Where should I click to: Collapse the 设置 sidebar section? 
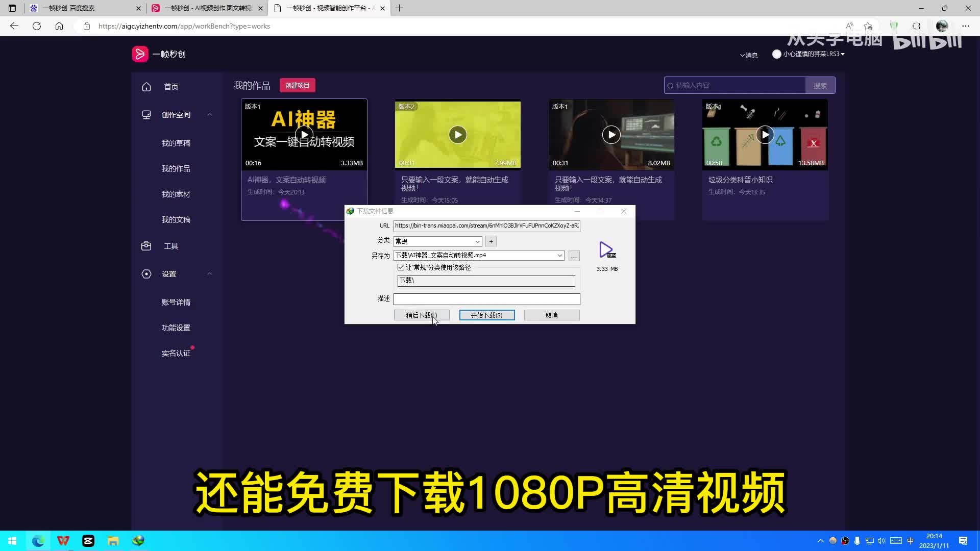210,274
